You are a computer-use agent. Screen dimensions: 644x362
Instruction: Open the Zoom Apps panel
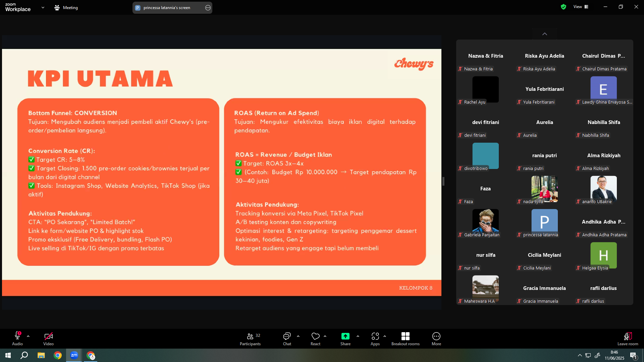375,339
